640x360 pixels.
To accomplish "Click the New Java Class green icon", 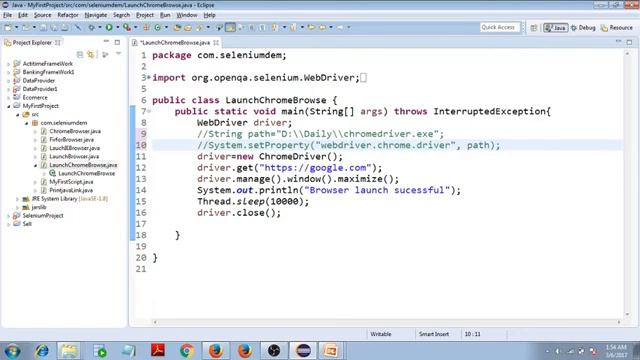I will [x=158, y=27].
